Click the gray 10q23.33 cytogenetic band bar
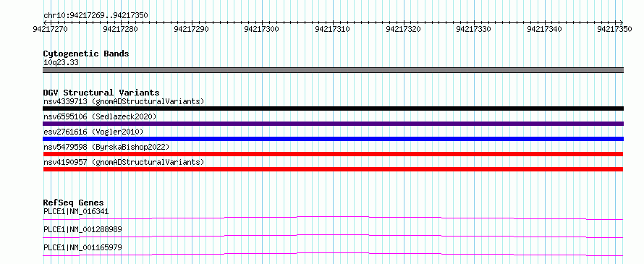The width and height of the screenshot is (644, 264). coord(333,70)
